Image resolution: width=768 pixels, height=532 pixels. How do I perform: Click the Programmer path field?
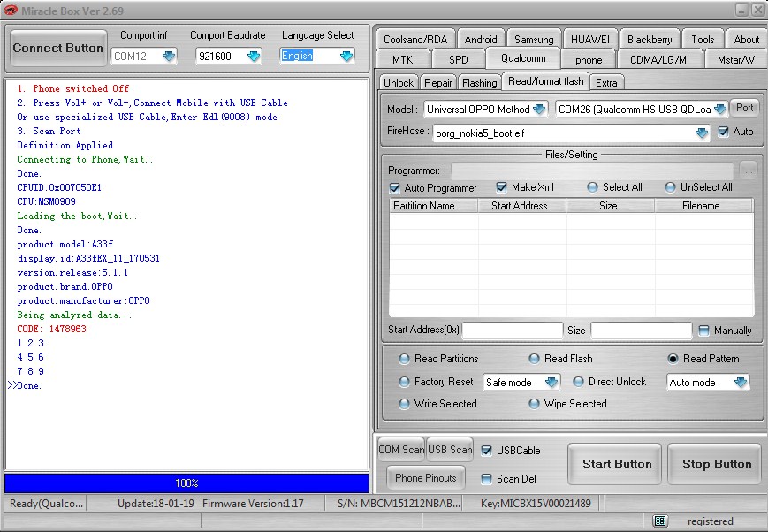(x=591, y=171)
